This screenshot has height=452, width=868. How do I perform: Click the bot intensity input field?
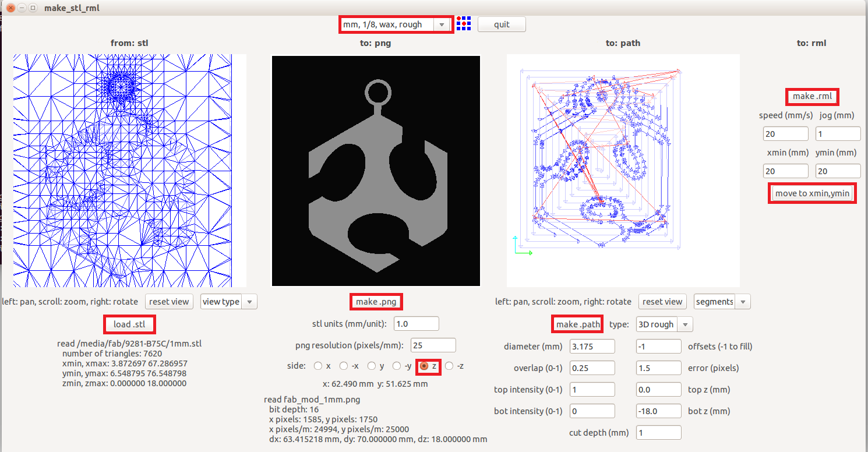(x=592, y=411)
